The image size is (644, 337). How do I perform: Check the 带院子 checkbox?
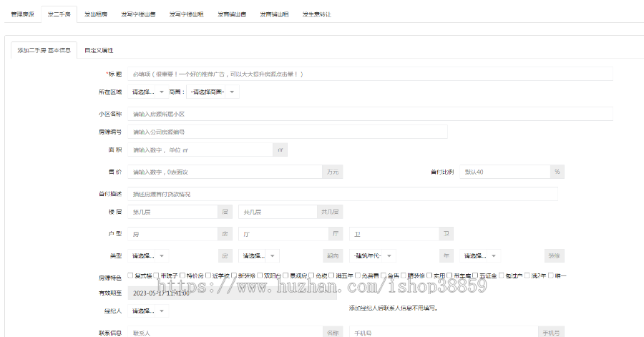coord(157,275)
